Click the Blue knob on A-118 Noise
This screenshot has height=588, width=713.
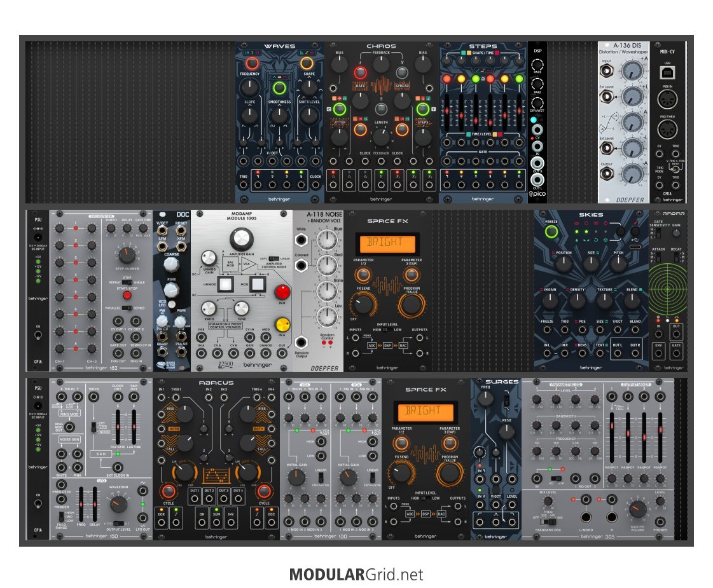(326, 240)
